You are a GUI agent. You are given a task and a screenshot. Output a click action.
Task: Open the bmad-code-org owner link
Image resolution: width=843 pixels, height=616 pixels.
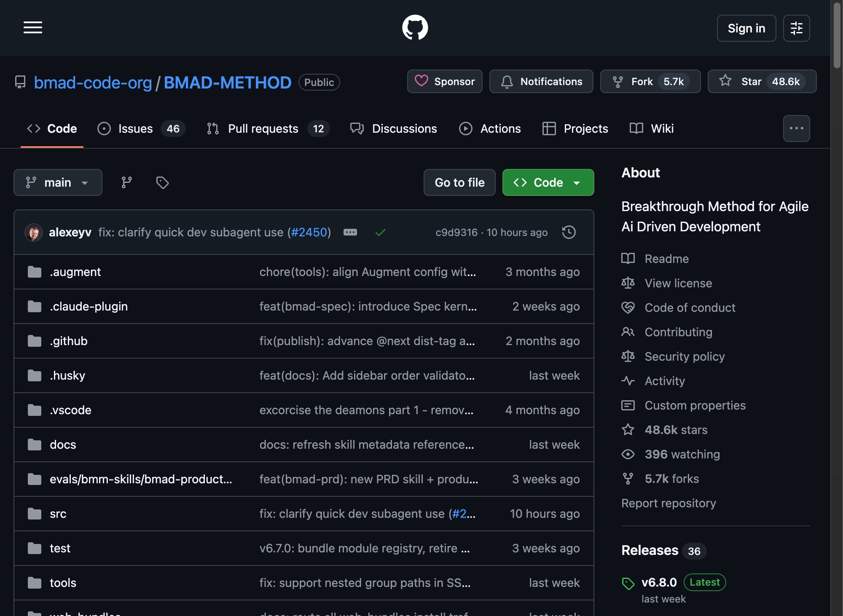[93, 83]
